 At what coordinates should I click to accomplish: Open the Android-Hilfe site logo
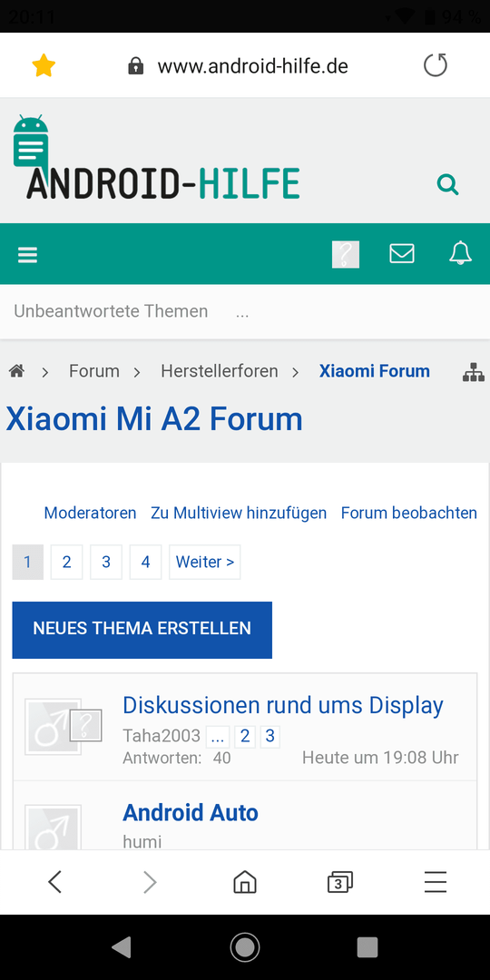click(156, 158)
